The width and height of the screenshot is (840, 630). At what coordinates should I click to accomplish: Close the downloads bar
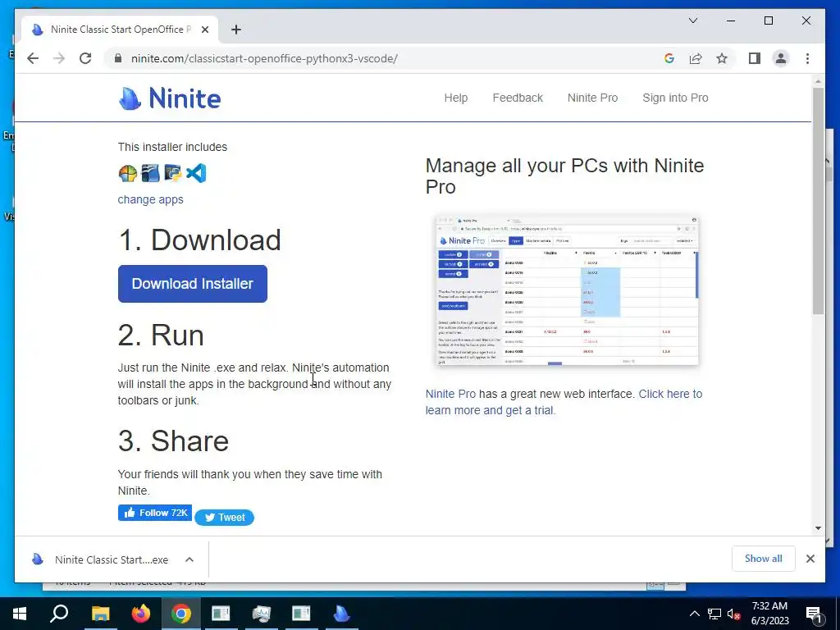tap(810, 559)
